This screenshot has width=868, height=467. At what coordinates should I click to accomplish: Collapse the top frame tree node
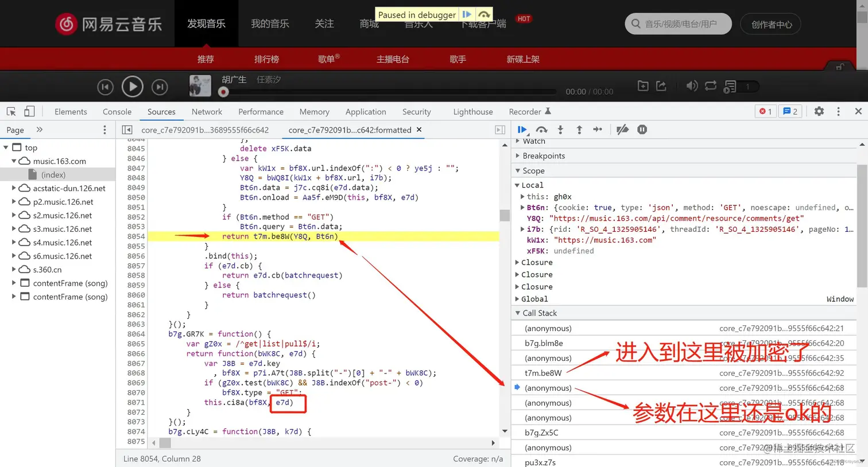(6, 147)
